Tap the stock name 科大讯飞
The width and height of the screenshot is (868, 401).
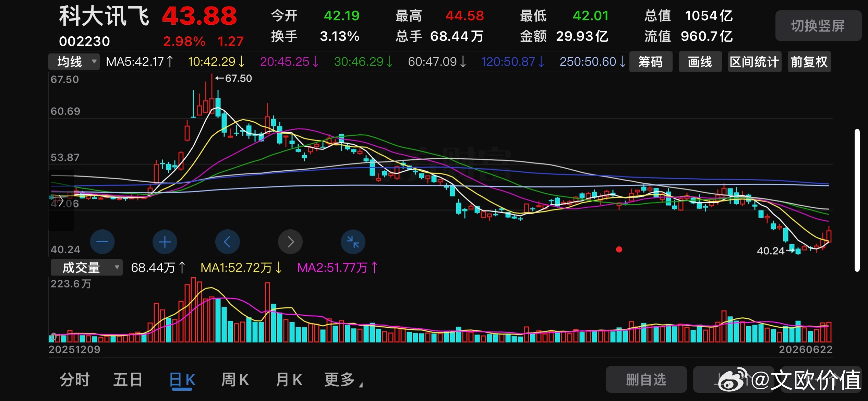click(x=104, y=16)
